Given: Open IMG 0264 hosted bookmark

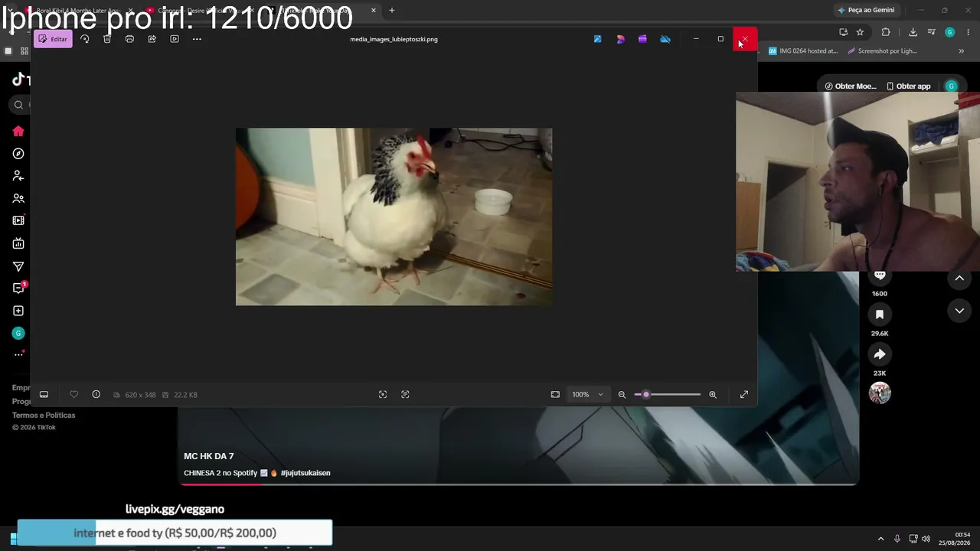Looking at the screenshot, I should [803, 51].
